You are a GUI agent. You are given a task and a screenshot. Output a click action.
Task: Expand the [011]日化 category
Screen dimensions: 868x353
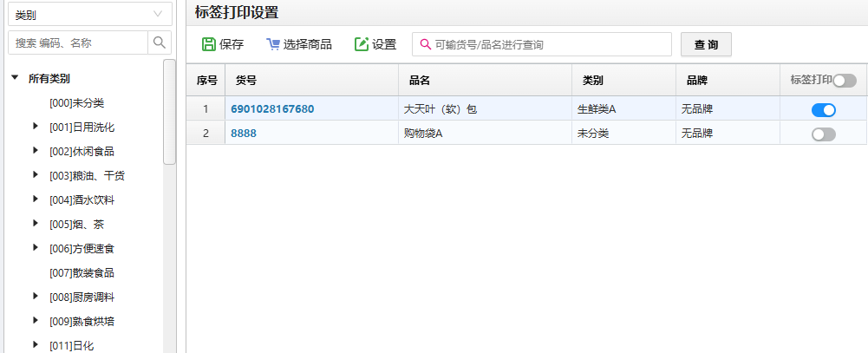[36, 344]
